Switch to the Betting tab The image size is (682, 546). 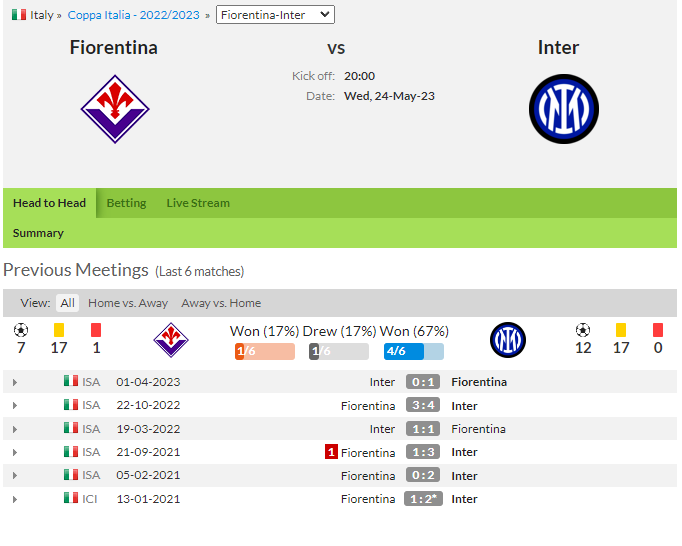126,203
